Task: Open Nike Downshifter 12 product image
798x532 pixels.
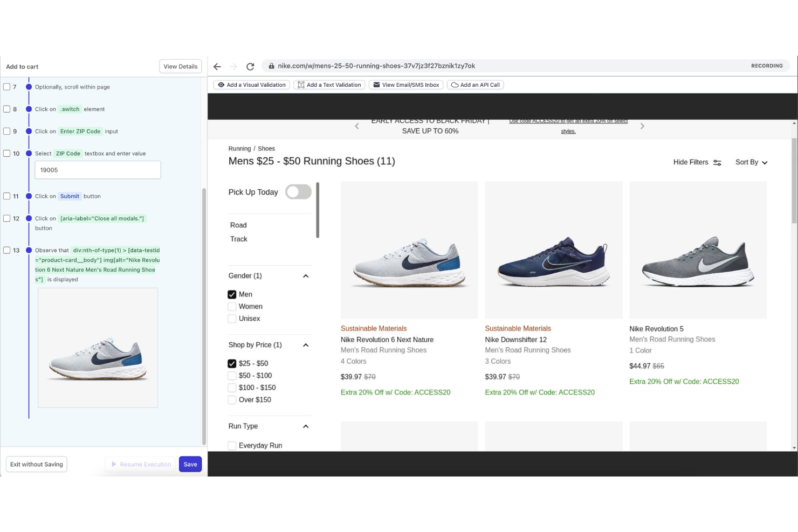Action: [554, 250]
